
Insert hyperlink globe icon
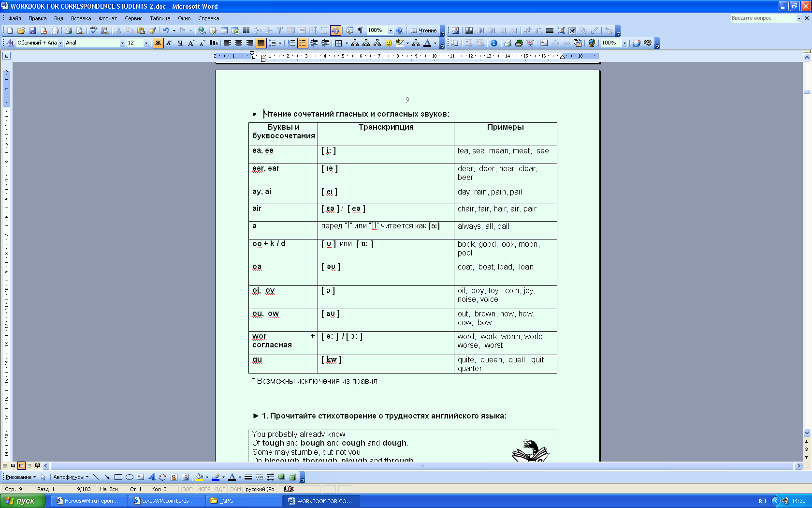click(x=202, y=30)
